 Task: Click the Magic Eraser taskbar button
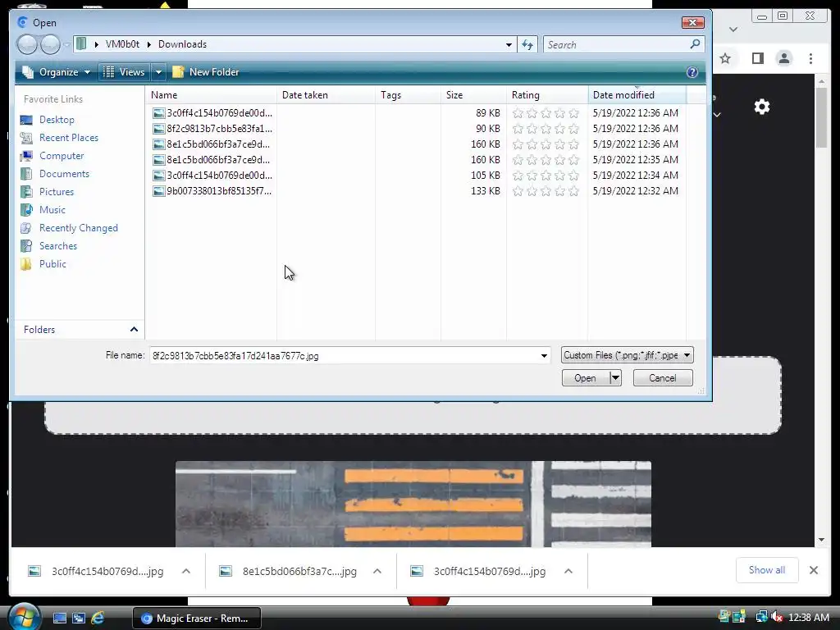pyautogui.click(x=197, y=619)
